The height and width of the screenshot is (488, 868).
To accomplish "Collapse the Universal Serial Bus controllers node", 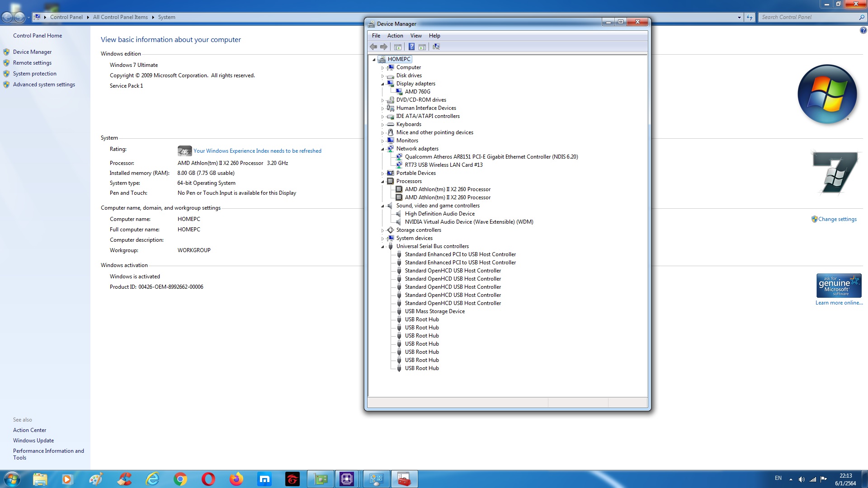I will [x=382, y=247].
